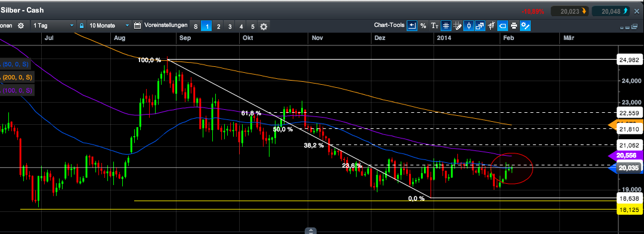Print the chart with printer icon
Viewport: 644px width, 234px height.
(x=514, y=26)
